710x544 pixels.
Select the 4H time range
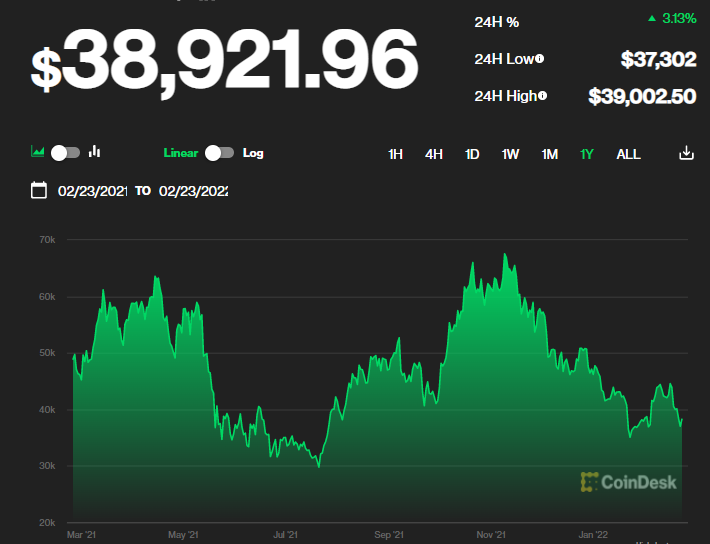pyautogui.click(x=434, y=154)
